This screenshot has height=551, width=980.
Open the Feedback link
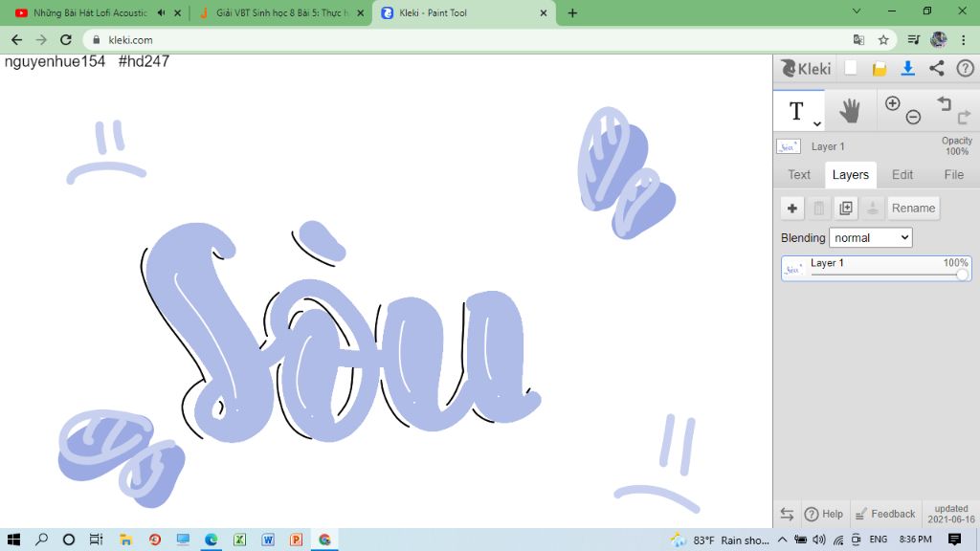coord(885,514)
